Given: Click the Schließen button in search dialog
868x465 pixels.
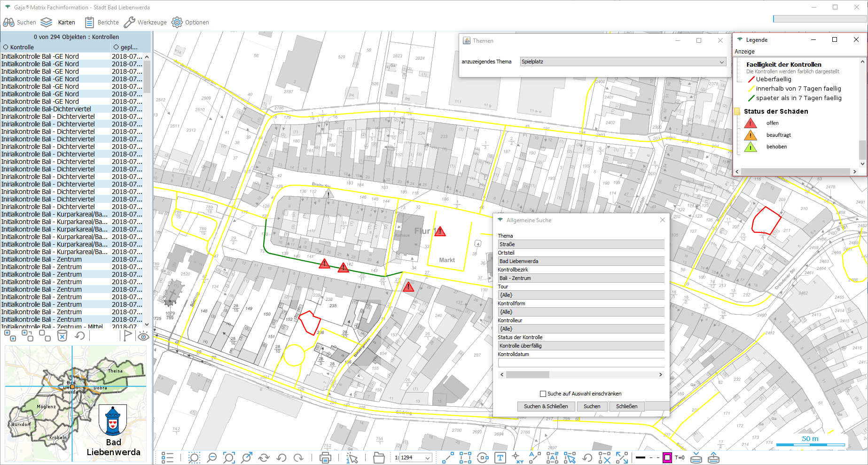Looking at the screenshot, I should coord(626,406).
